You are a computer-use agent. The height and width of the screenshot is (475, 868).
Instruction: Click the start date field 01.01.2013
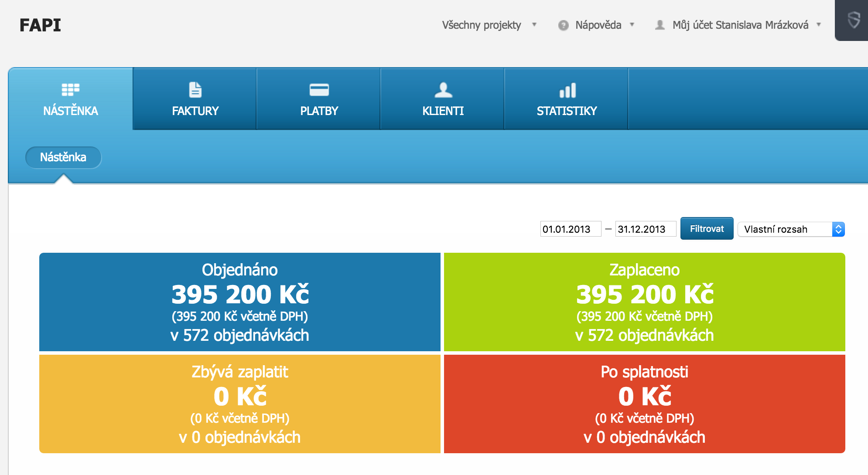[571, 229]
